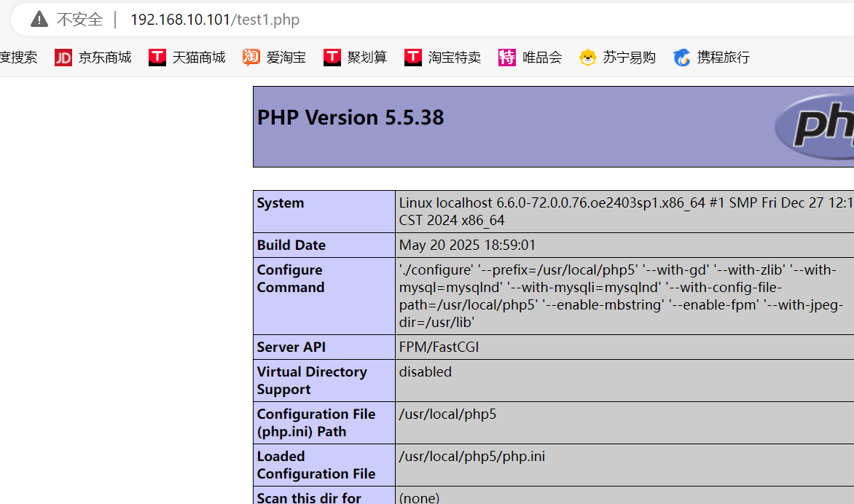Click the Linux localhost kernel version text
854x504 pixels.
tap(627, 211)
